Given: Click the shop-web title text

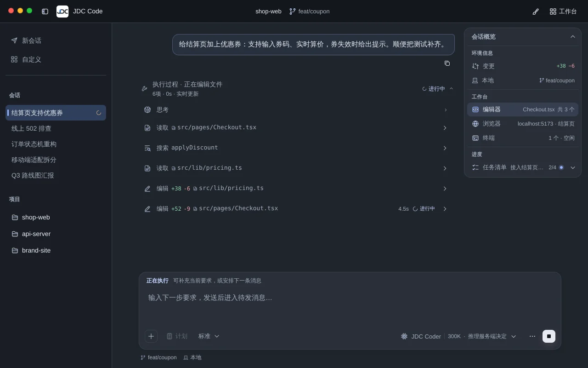Looking at the screenshot, I should 268,11.
